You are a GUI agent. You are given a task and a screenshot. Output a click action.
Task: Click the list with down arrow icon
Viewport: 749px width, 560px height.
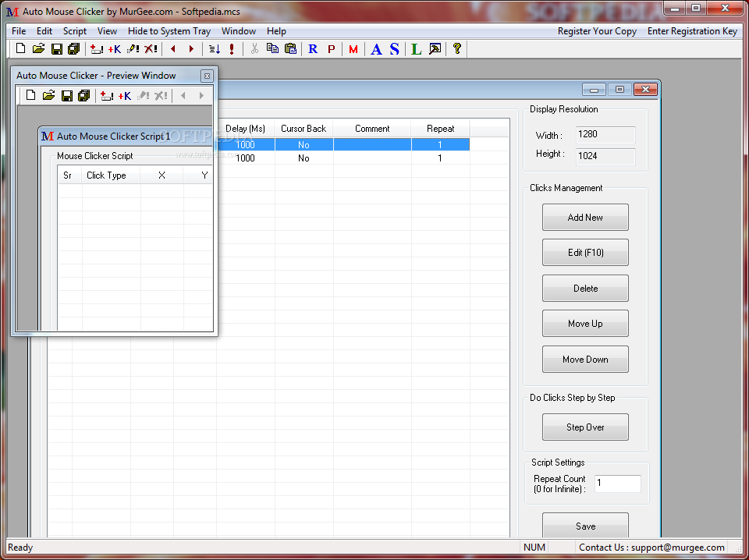coord(215,48)
